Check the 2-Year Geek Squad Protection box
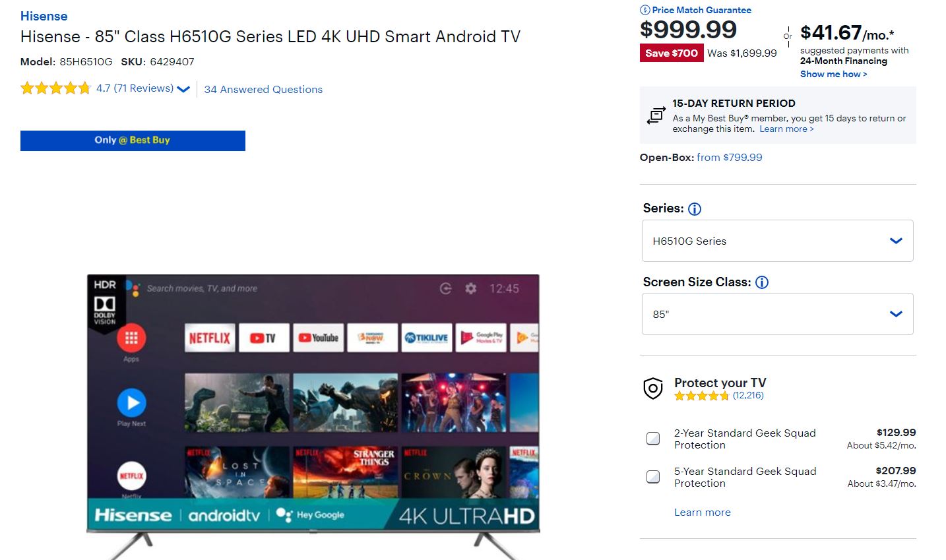946x560 pixels. click(653, 439)
